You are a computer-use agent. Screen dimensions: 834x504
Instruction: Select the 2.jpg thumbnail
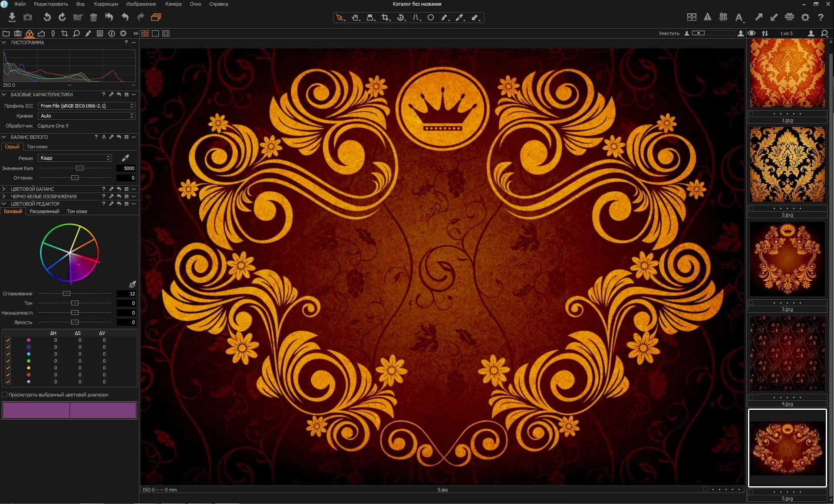click(787, 164)
